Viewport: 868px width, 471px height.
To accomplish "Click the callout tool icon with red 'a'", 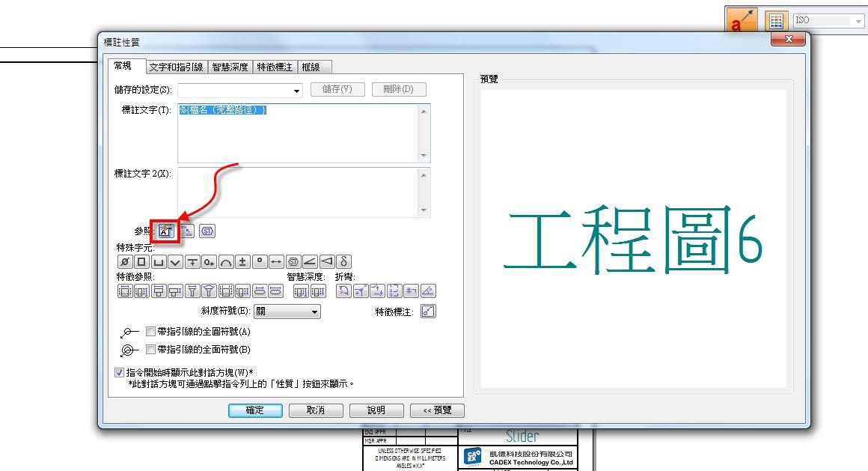I will [x=742, y=20].
